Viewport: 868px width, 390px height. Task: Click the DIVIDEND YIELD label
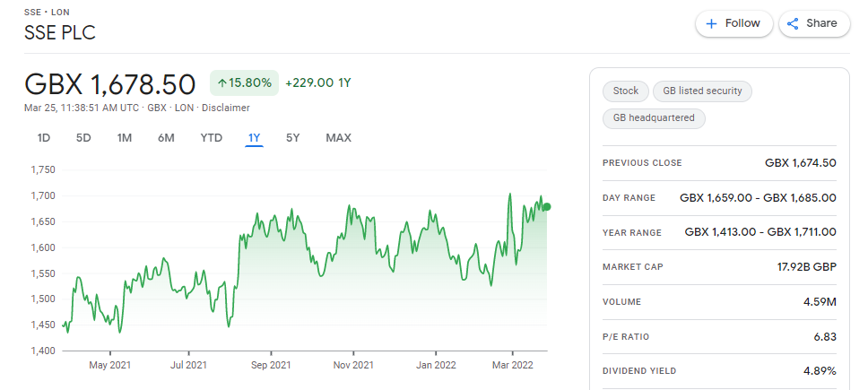click(x=639, y=371)
